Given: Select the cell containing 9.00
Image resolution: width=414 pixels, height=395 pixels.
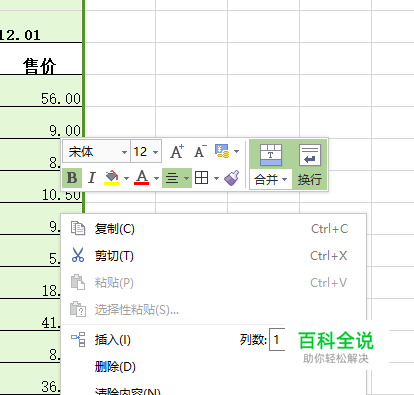Looking at the screenshot, I should tap(41, 123).
